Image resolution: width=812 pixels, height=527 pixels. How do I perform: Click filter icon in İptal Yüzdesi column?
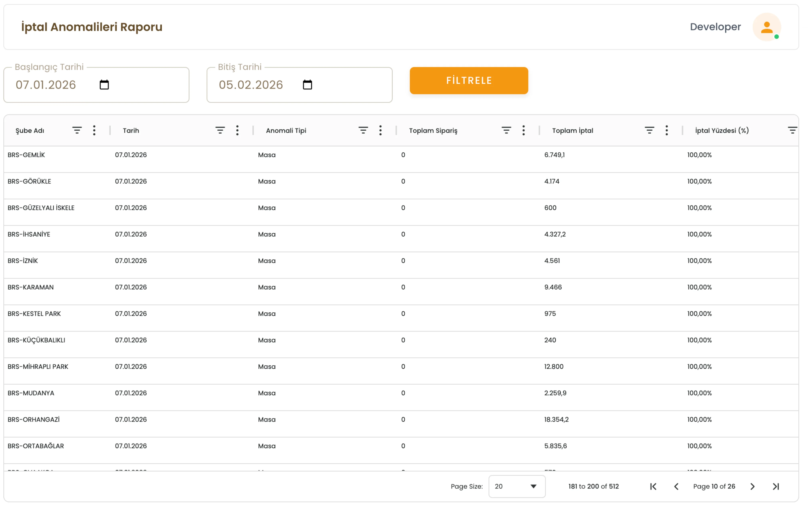pos(792,130)
